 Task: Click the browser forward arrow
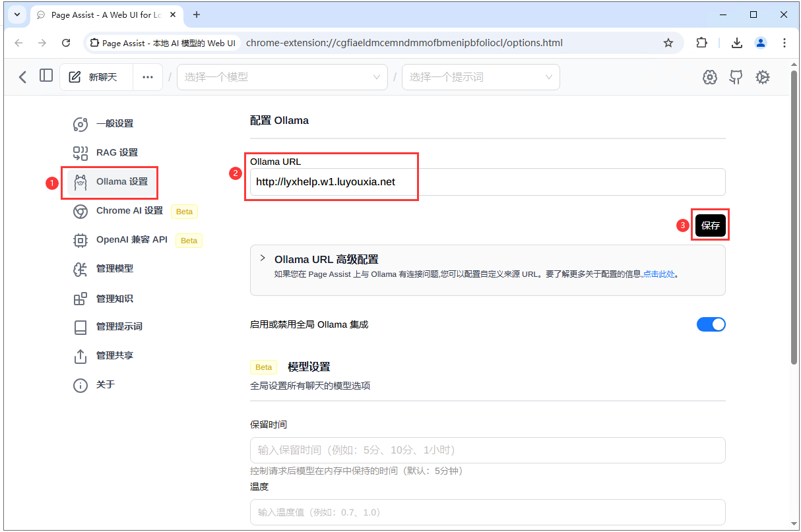point(42,43)
